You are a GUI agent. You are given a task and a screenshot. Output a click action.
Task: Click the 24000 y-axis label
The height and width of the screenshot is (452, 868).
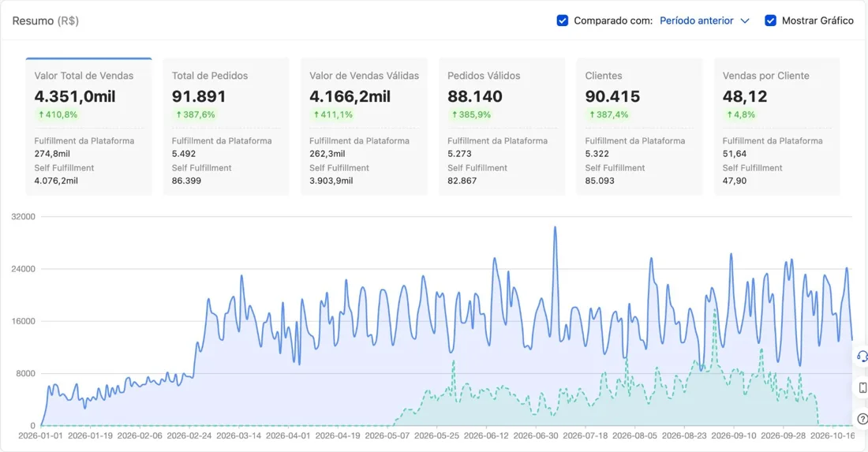point(23,269)
